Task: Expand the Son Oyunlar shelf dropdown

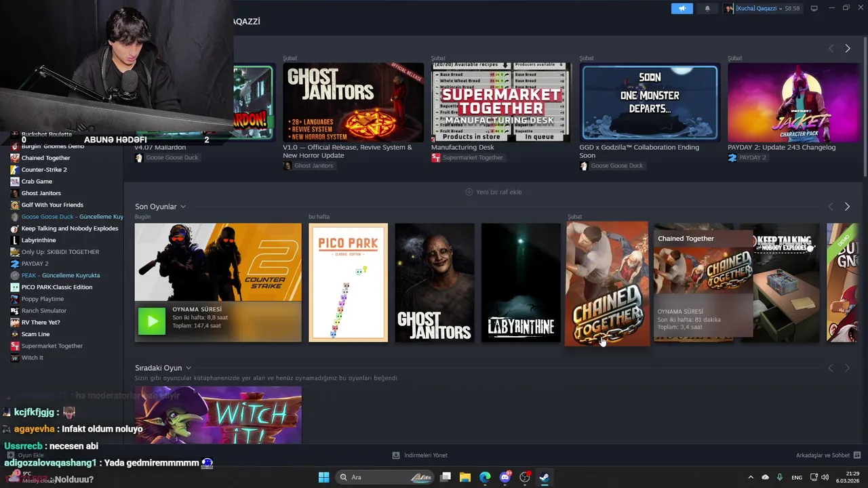Action: [183, 207]
